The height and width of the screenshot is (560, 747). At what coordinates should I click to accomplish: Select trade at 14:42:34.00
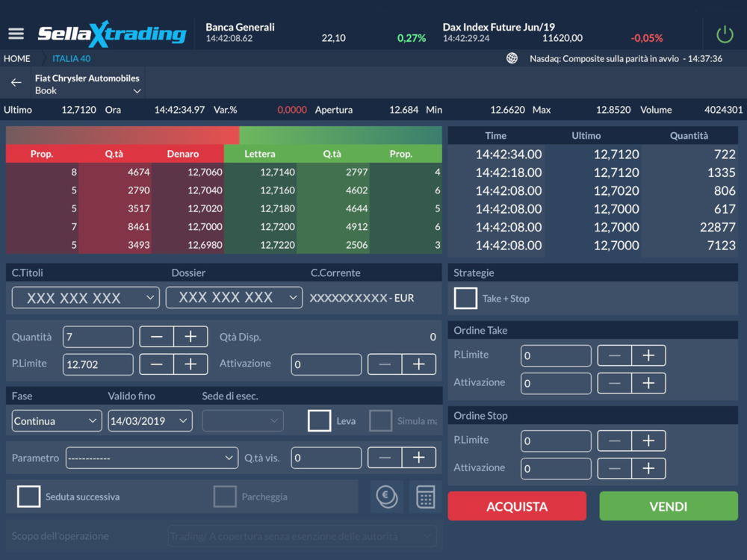(x=593, y=155)
